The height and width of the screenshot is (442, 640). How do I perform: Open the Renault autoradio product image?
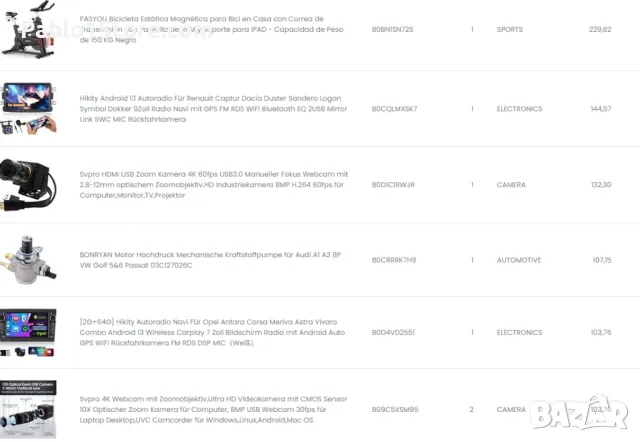click(x=22, y=108)
